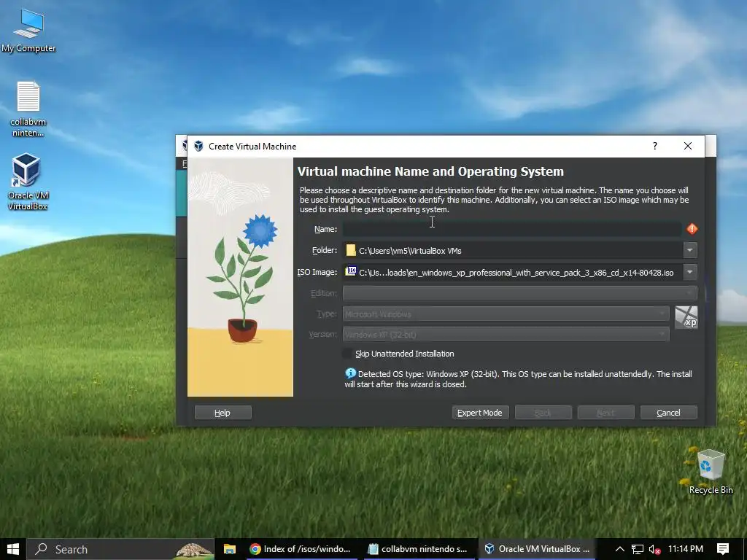Image resolution: width=747 pixels, height=560 pixels.
Task: Open the notification center icon
Action: tap(723, 549)
